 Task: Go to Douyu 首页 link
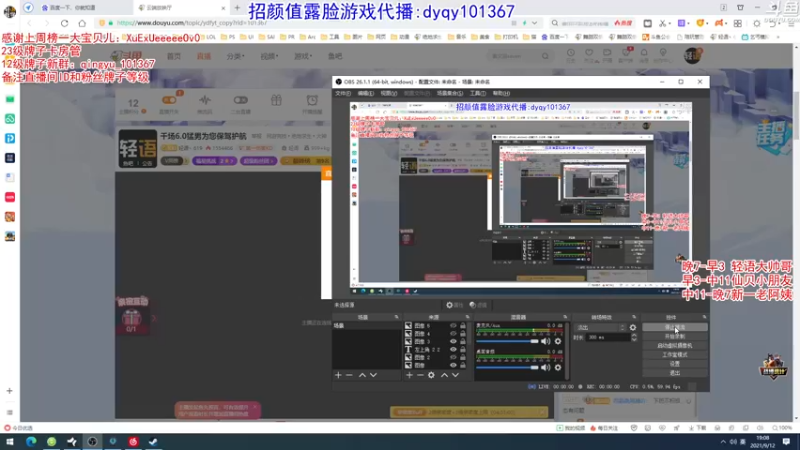[x=174, y=56]
